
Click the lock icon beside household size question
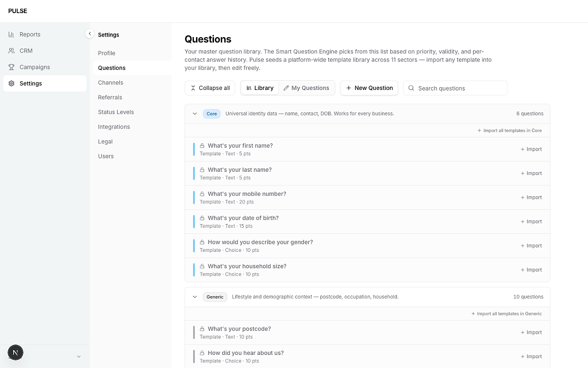(x=202, y=266)
